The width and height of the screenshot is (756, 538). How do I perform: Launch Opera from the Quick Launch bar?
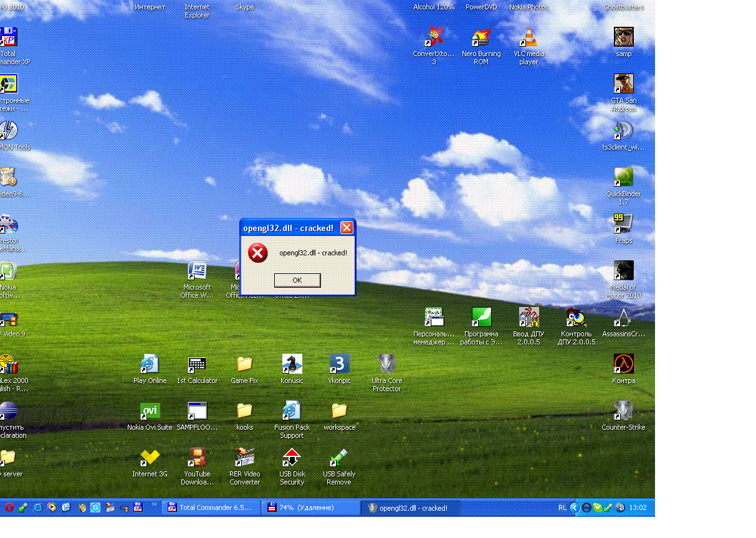(9, 507)
